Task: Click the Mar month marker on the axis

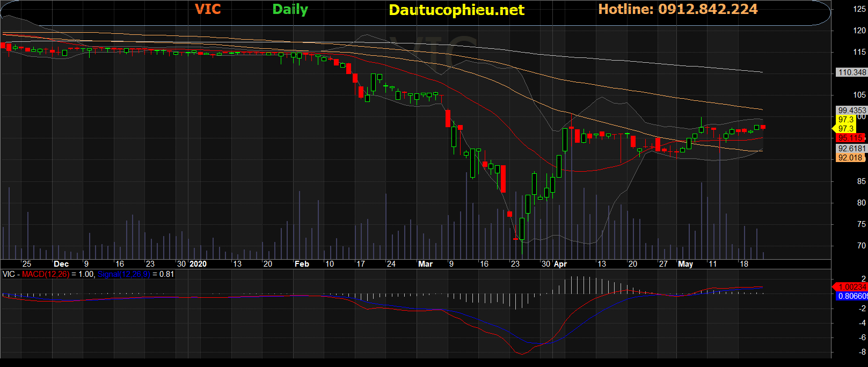Action: click(425, 264)
